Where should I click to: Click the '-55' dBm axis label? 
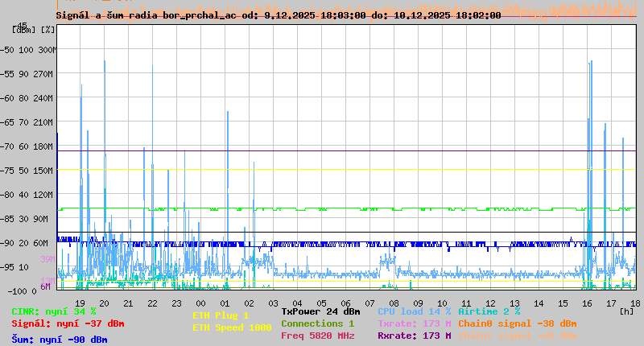tap(7, 74)
